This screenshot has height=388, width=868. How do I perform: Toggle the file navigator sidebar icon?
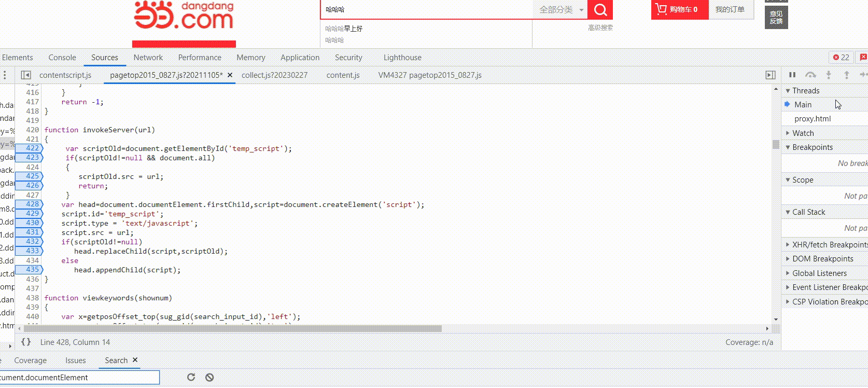coord(26,75)
